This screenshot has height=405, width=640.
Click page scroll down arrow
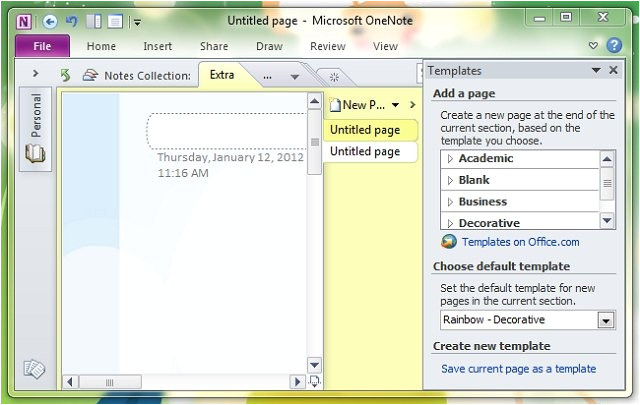coord(315,365)
